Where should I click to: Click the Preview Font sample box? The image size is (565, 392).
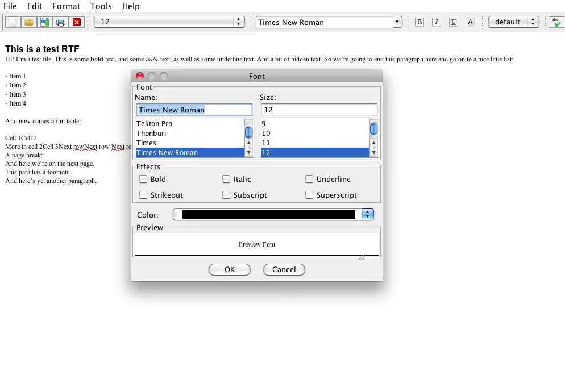click(257, 244)
